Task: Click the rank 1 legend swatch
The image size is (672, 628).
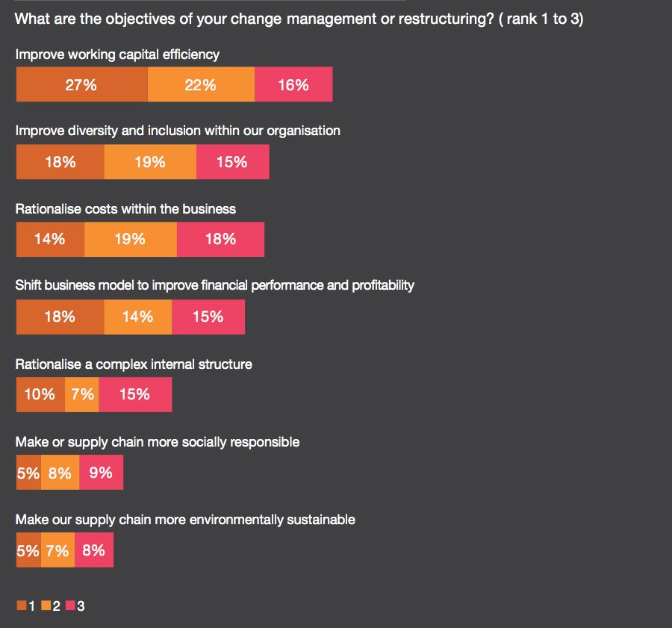Action: pos(21,606)
